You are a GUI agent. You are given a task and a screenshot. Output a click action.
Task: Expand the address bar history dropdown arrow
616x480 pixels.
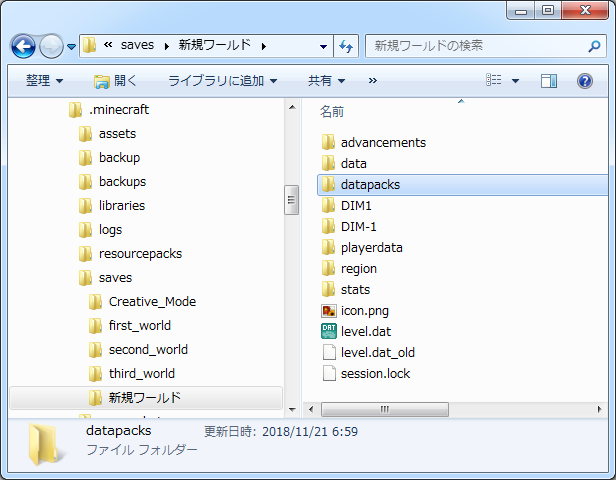[x=323, y=46]
